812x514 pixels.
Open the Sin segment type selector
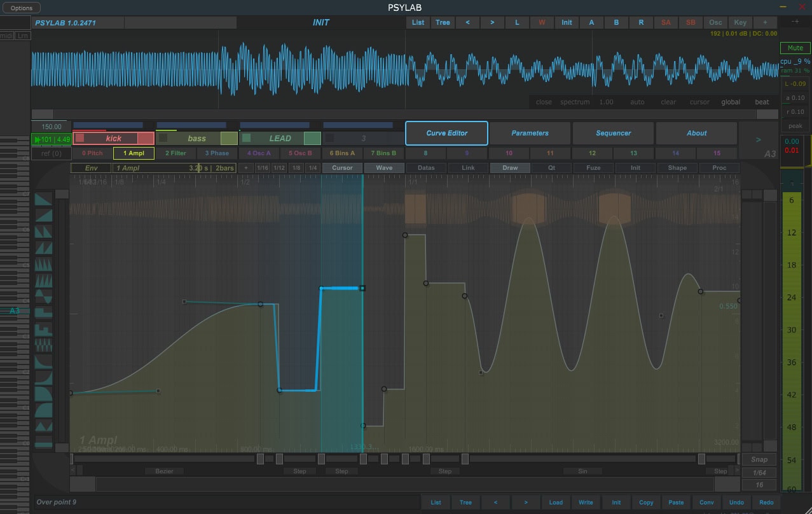(582, 471)
